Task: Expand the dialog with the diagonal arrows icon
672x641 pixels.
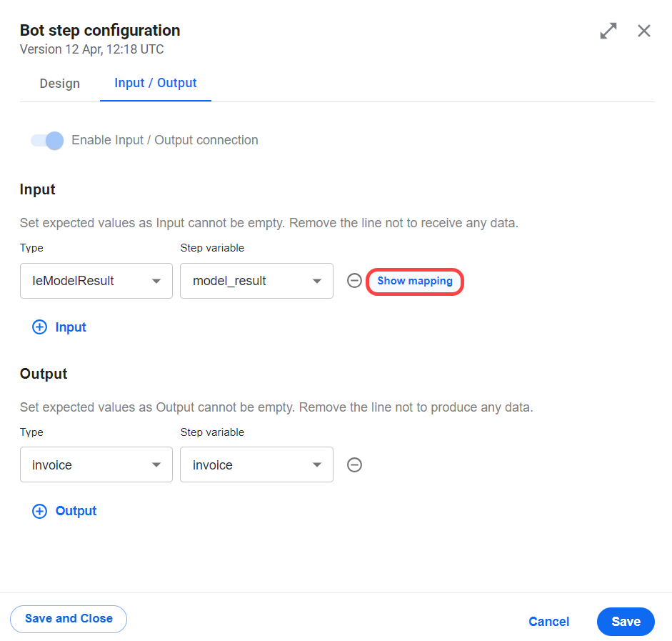Action: [608, 31]
